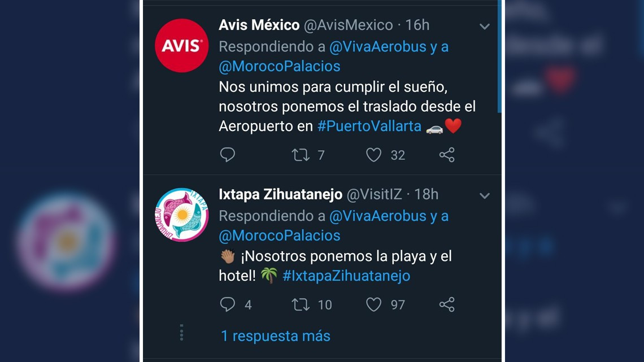Open the Ixtapa Zihuatanejo tweet options caret
644x362 pixels.
click(484, 195)
